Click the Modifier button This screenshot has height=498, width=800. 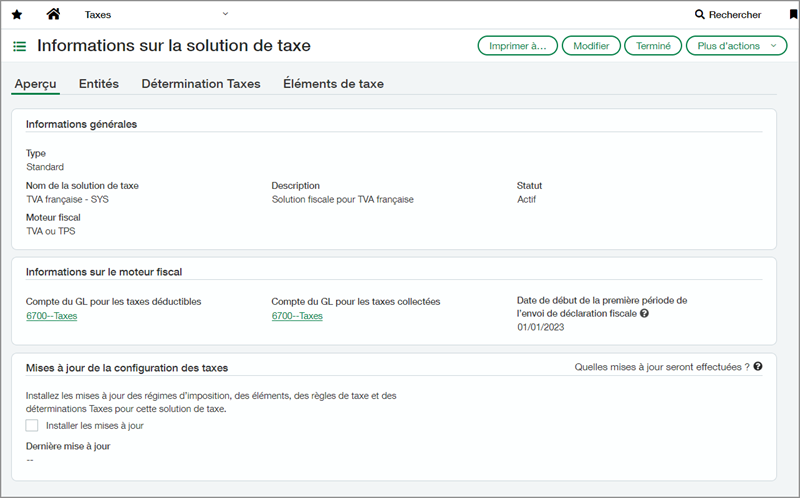(591, 46)
